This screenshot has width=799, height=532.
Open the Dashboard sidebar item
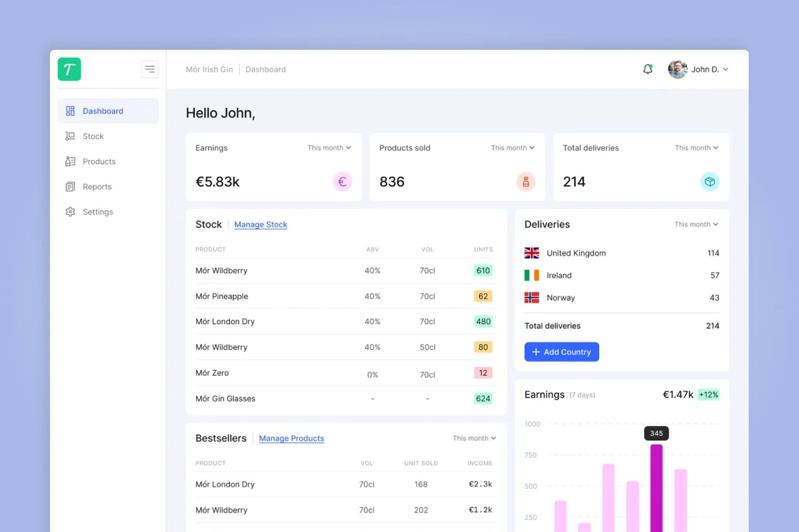point(108,111)
